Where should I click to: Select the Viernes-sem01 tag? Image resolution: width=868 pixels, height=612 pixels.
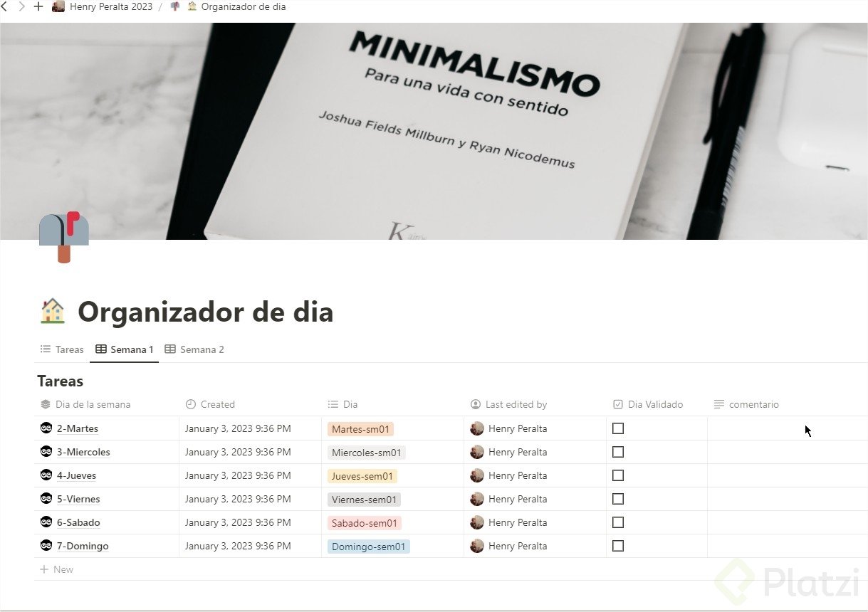(x=364, y=500)
